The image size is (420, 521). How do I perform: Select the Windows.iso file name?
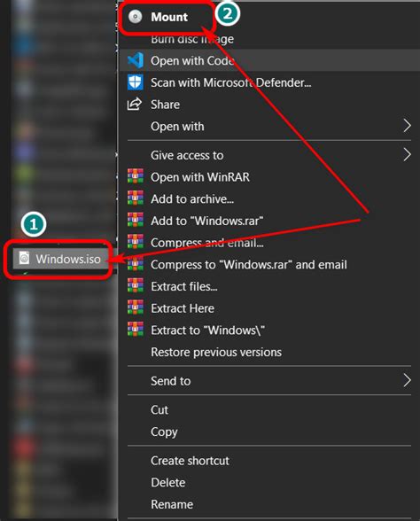pyautogui.click(x=68, y=259)
